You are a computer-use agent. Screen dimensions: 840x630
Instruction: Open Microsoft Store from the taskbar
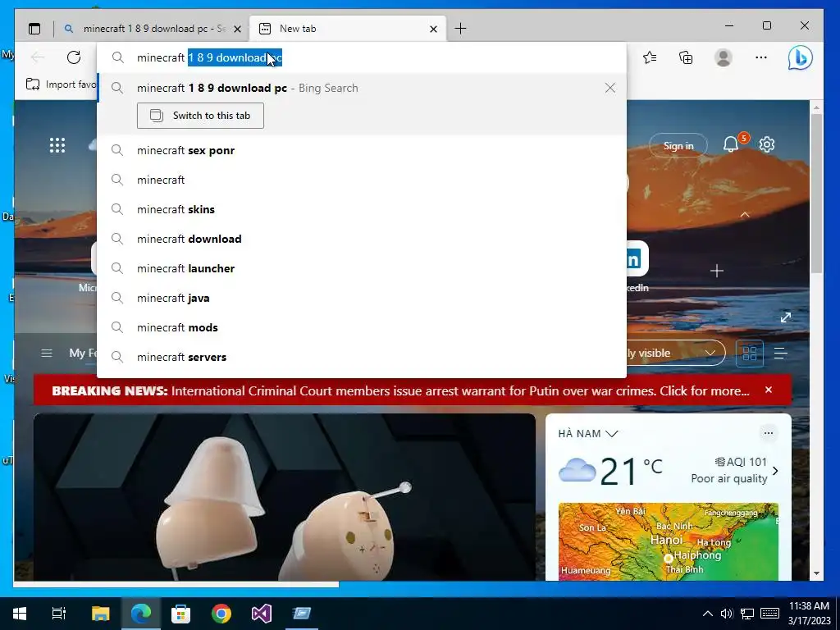[x=181, y=613]
